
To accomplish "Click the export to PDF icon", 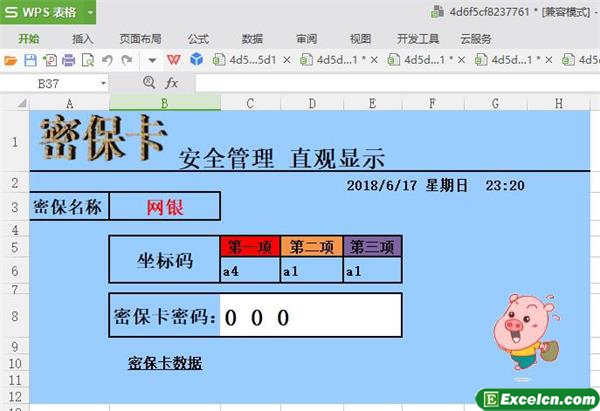I will (50, 60).
